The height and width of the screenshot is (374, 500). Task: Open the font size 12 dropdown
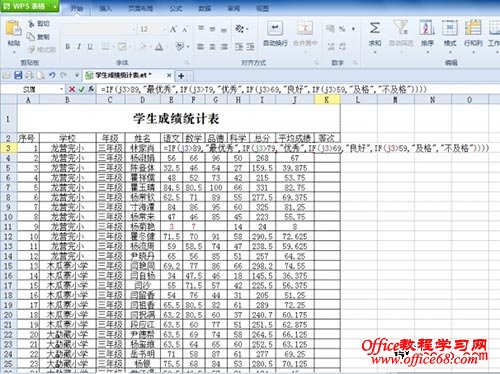pos(165,29)
